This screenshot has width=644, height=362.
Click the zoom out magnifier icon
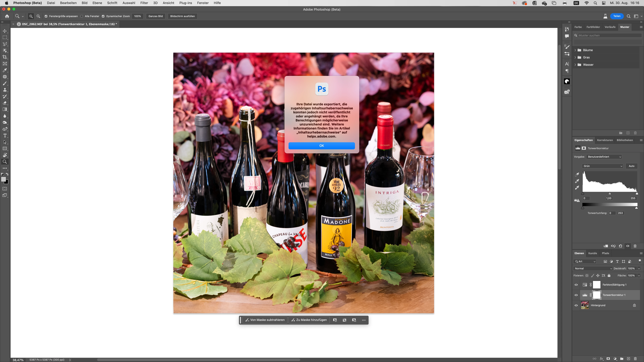coord(38,16)
